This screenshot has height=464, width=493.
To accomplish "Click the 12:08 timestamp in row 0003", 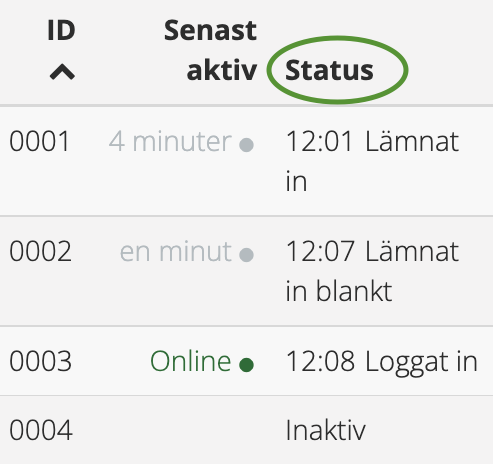I will click(320, 361).
